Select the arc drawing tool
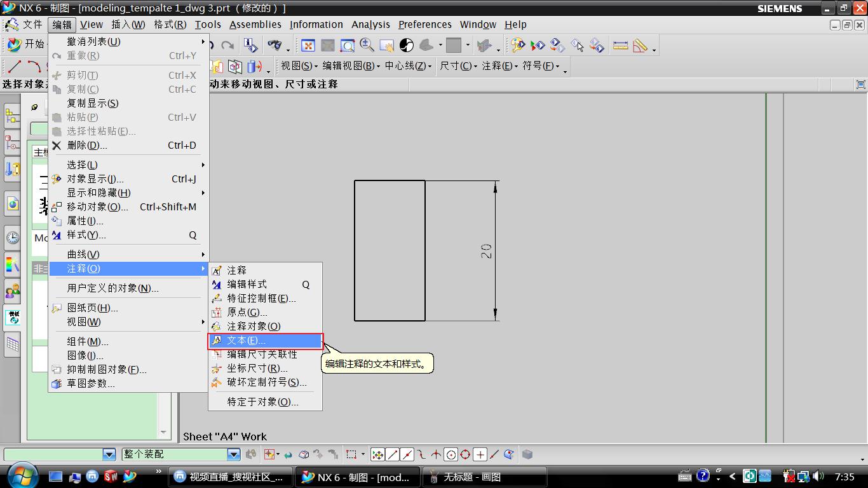 (x=34, y=66)
